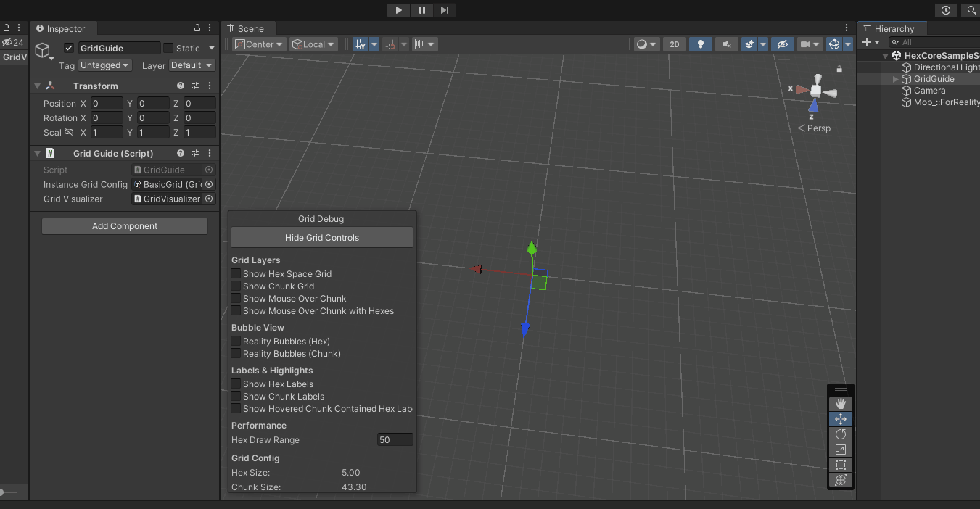Open the Tag dropdown
This screenshot has width=980, height=509.
(104, 65)
